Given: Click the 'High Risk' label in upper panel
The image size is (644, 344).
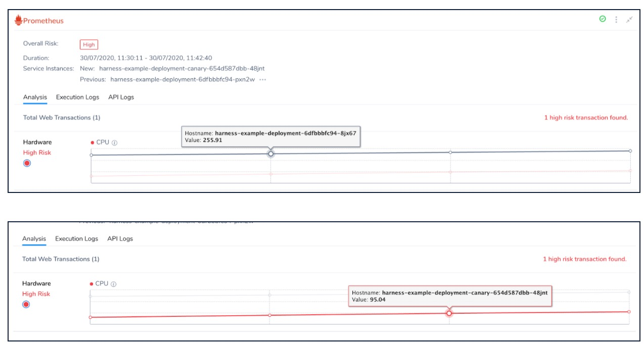Looking at the screenshot, I should (x=37, y=153).
